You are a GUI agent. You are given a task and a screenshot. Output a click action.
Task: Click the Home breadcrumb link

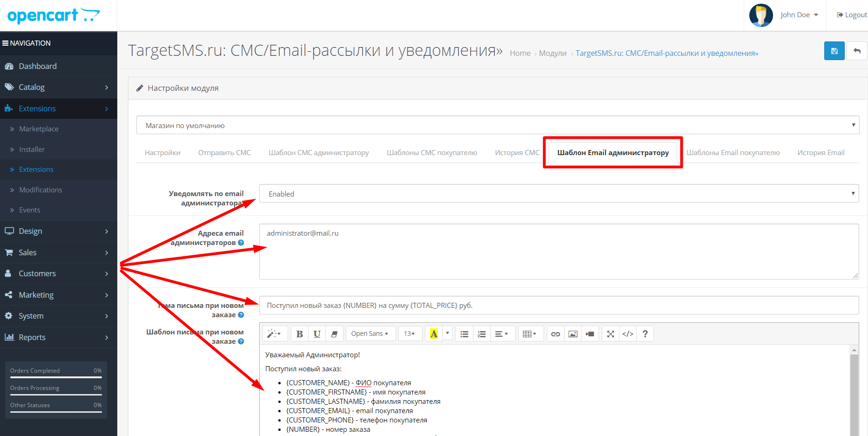coord(520,53)
